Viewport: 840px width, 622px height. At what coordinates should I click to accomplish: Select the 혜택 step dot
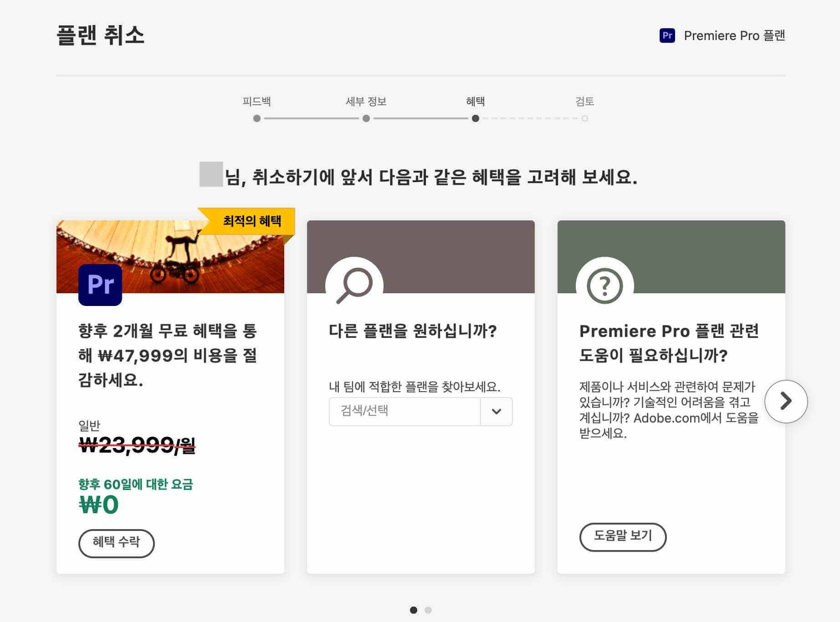[476, 118]
